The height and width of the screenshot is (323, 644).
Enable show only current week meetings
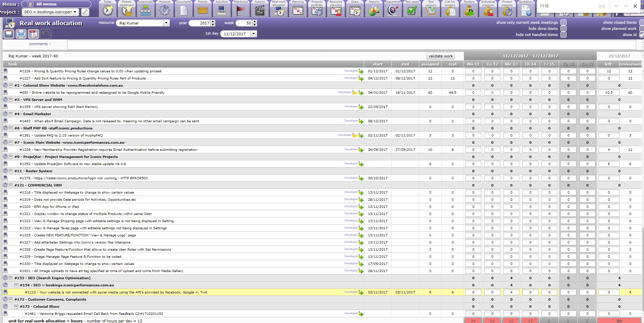coord(563,22)
